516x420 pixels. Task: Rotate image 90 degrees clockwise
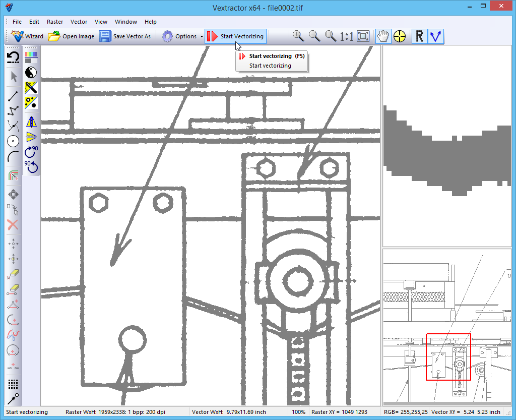31,151
